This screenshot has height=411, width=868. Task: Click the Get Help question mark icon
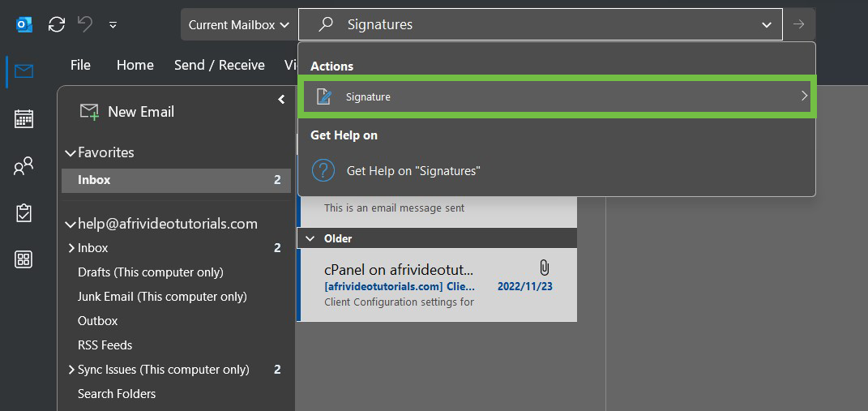pyautogui.click(x=323, y=170)
